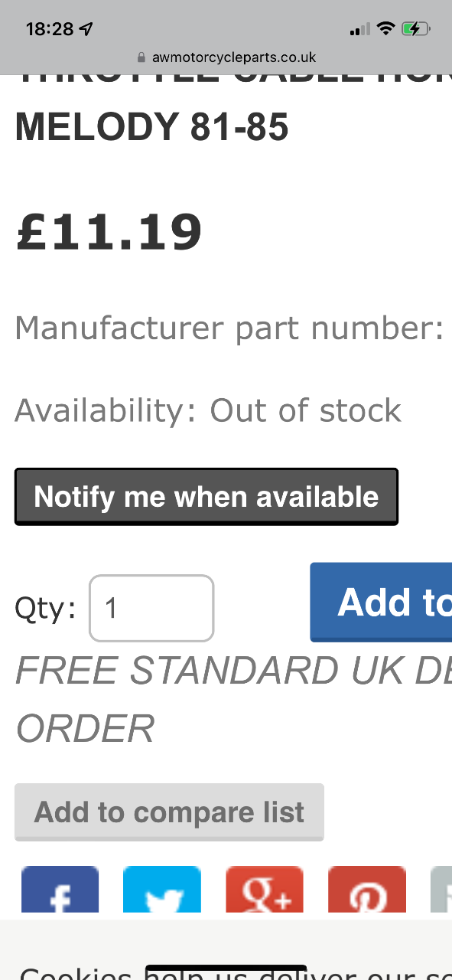Open the awmotorcycleparts.co.uk address bar
452x980 pixels.
(226, 57)
